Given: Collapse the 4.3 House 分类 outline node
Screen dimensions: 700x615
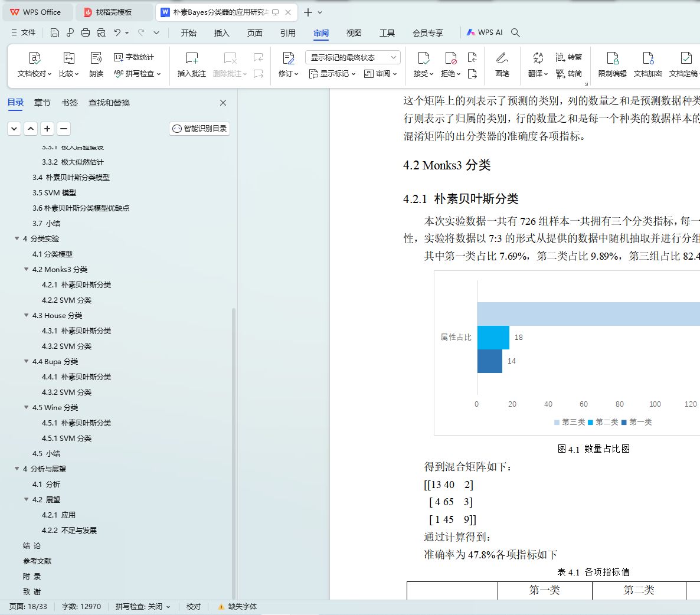Looking at the screenshot, I should [x=27, y=315].
